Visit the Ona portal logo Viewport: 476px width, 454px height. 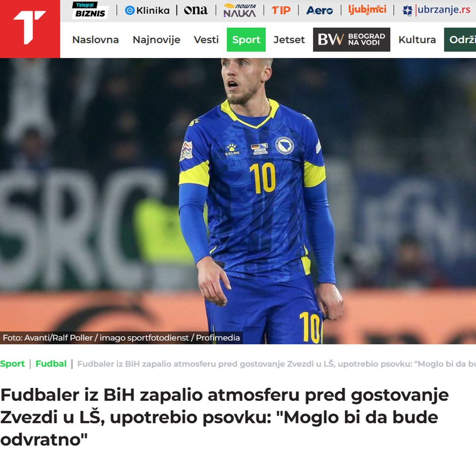(196, 10)
